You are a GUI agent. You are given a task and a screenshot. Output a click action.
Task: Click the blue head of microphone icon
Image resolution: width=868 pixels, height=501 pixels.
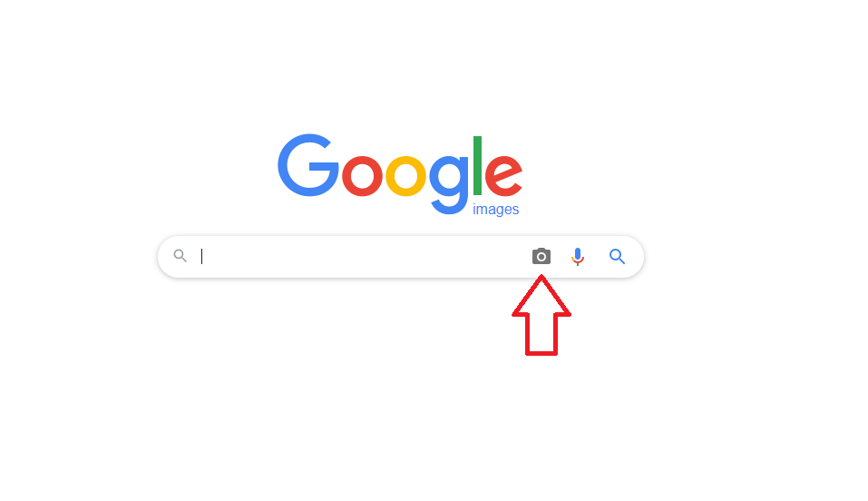578,254
